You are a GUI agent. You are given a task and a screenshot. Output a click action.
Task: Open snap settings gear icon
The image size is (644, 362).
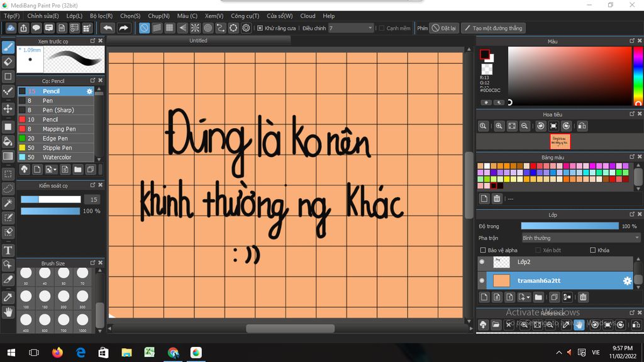(246, 28)
